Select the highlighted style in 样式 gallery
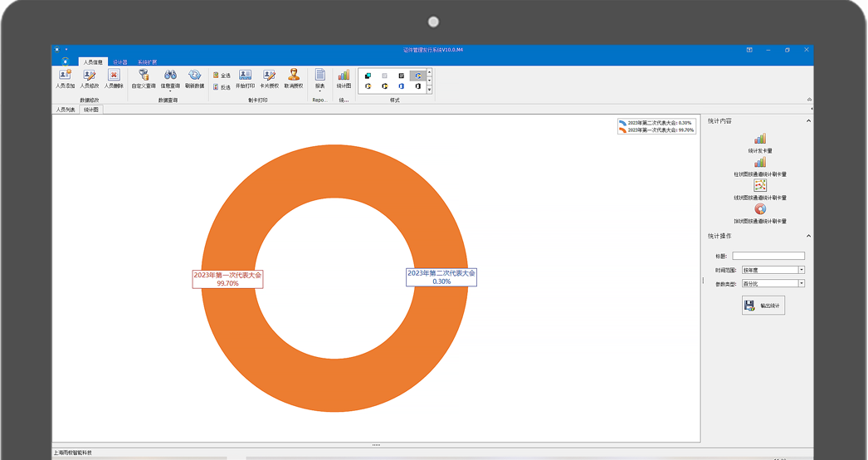 (x=418, y=76)
